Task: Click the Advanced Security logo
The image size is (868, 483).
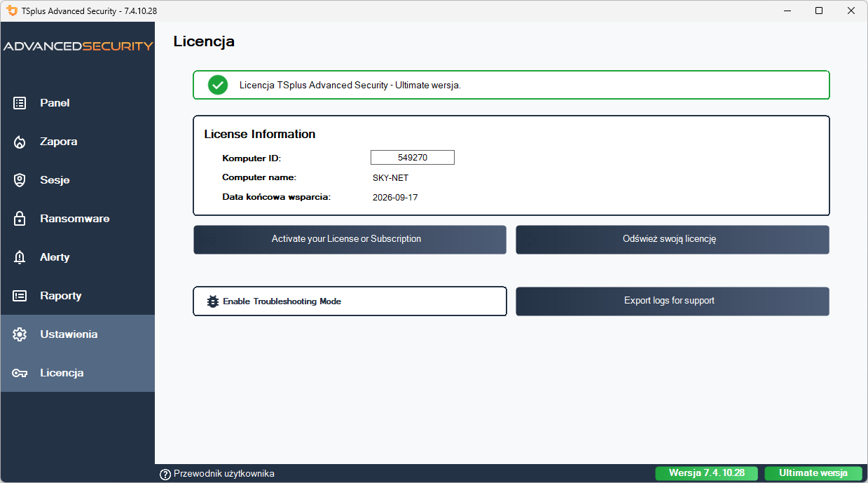Action: click(78, 46)
